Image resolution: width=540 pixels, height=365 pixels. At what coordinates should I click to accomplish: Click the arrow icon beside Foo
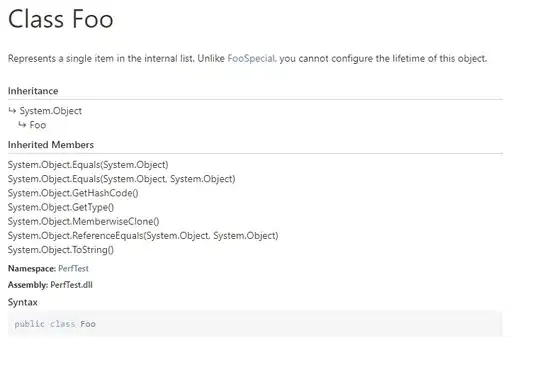pos(22,125)
